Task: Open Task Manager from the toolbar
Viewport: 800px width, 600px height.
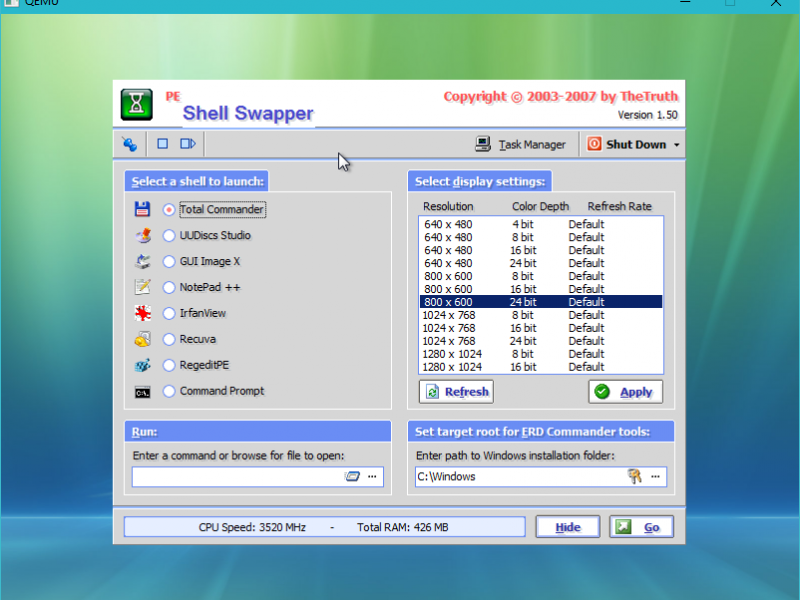Action: [520, 144]
